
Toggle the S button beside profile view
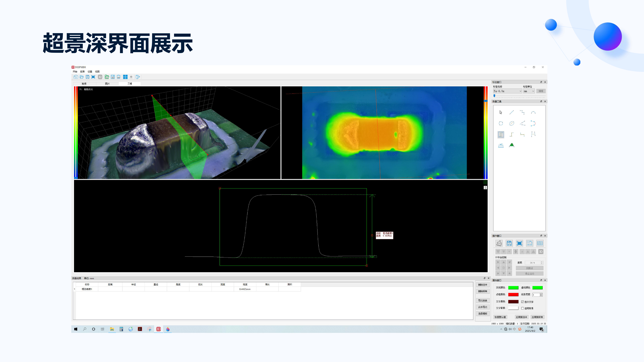tap(485, 188)
